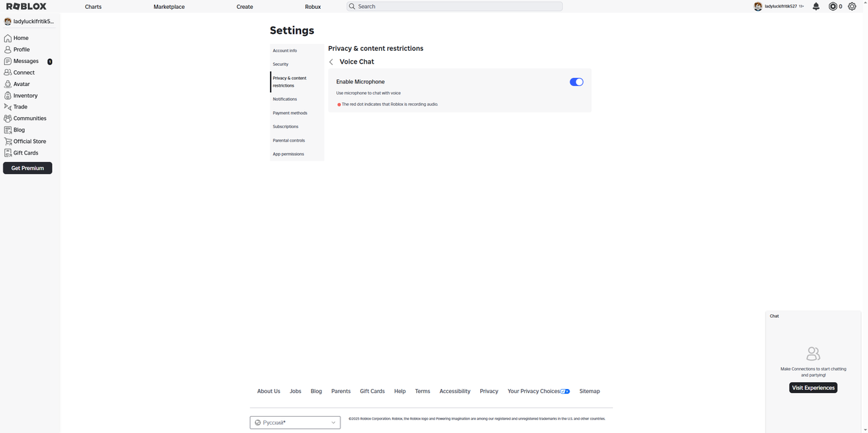
Task: Click the red recording indicator dot
Action: (x=339, y=105)
